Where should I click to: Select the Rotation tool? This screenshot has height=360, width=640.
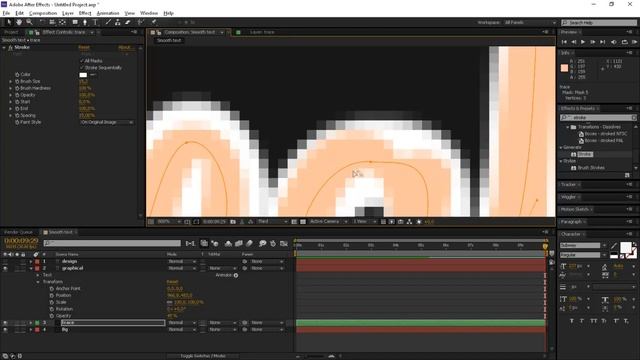42,22
